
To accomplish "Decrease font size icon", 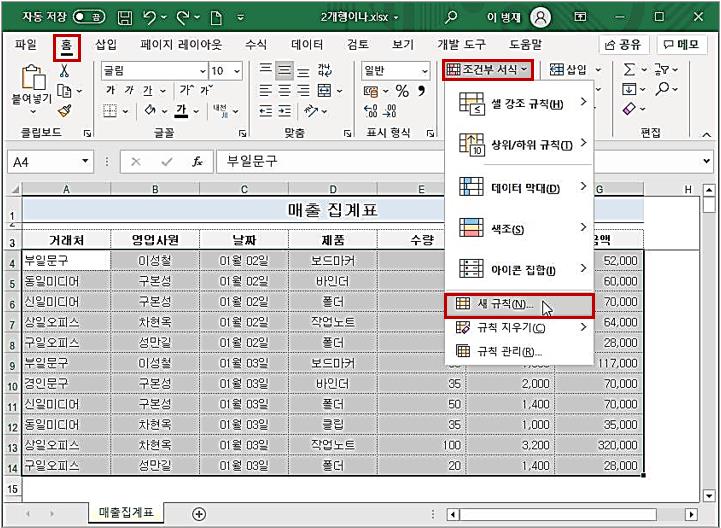I will 206,90.
